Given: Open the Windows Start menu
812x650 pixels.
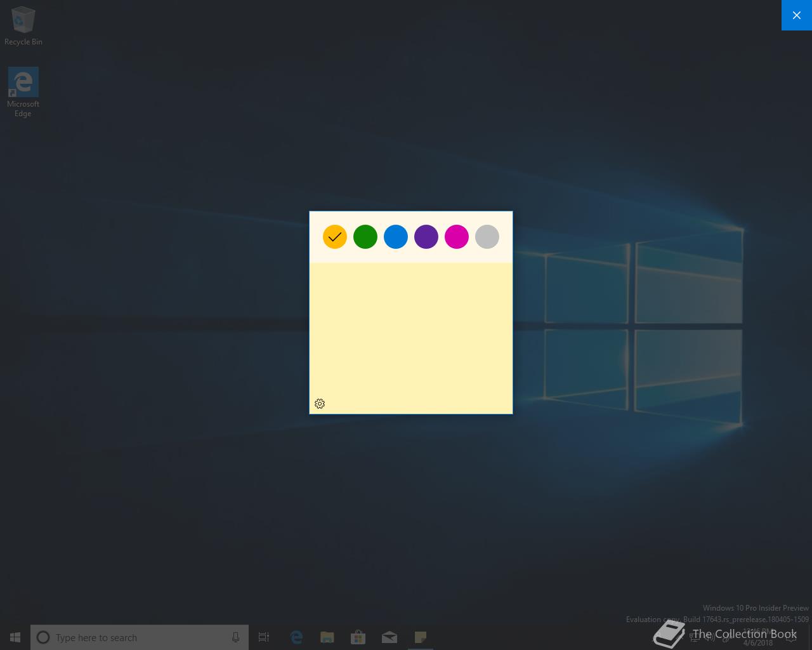Looking at the screenshot, I should coord(15,637).
